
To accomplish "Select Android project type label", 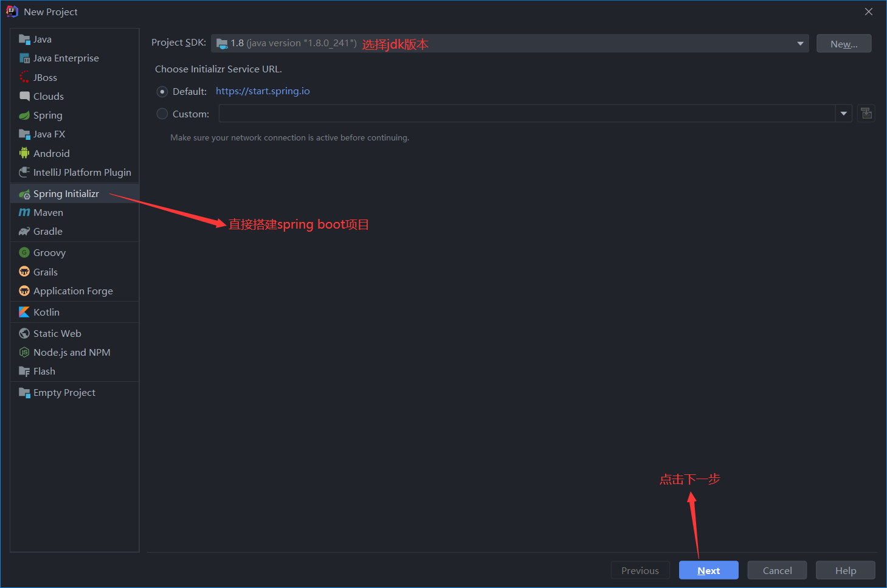I will [x=52, y=154].
